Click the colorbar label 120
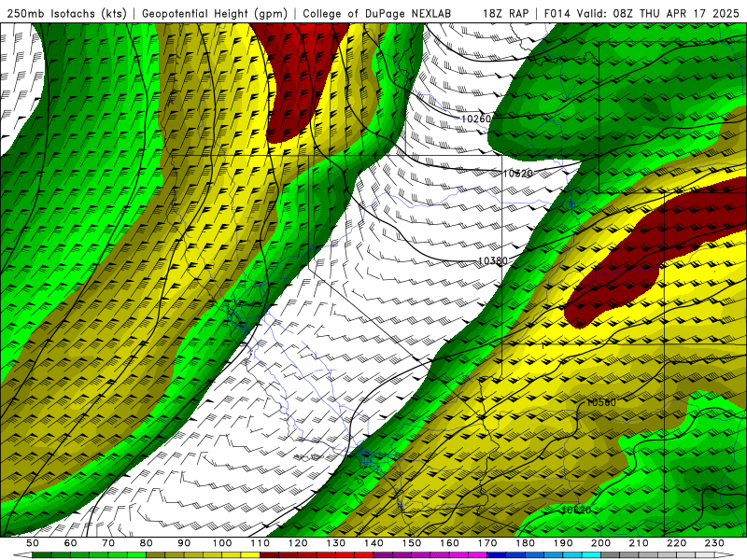 (x=298, y=543)
